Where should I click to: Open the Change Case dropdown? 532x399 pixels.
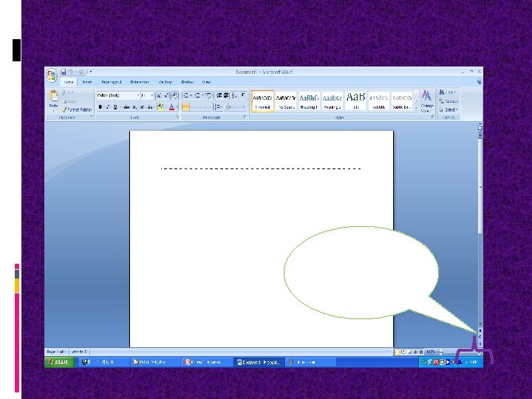(150, 107)
